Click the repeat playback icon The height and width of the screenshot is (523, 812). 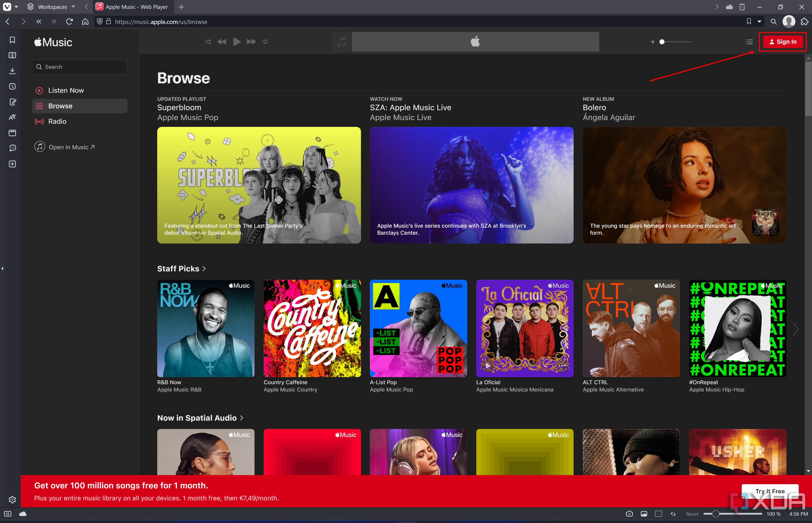(265, 41)
